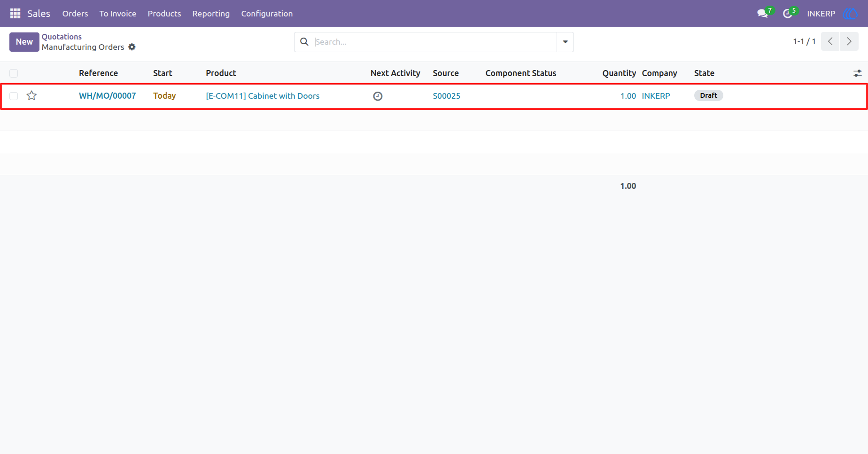Open the gear actions menu beside Manufacturing Orders
The width and height of the screenshot is (868, 454).
click(132, 47)
